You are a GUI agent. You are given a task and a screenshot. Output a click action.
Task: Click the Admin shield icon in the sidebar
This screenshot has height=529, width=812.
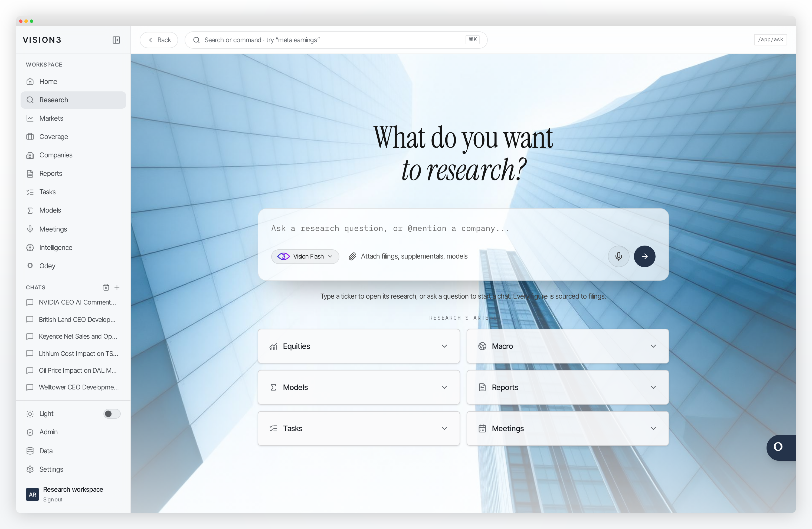pos(30,432)
